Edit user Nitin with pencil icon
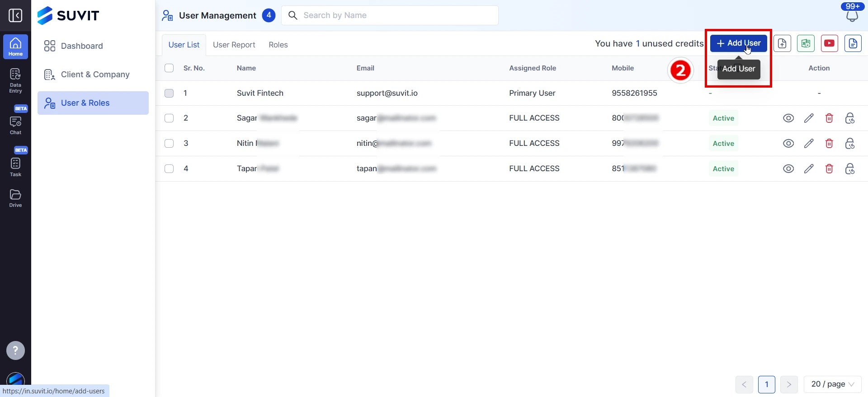The width and height of the screenshot is (868, 397). coord(809,144)
